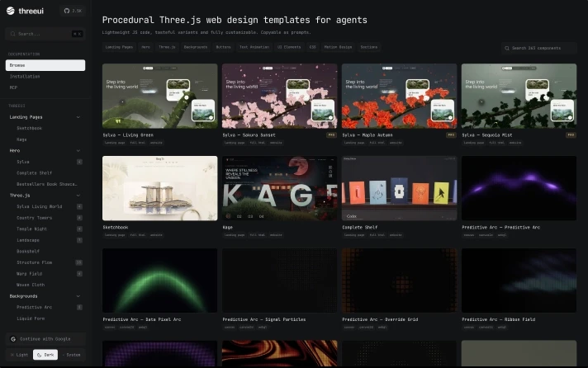
Task: Click the threeui logo icon
Action: coord(11,11)
